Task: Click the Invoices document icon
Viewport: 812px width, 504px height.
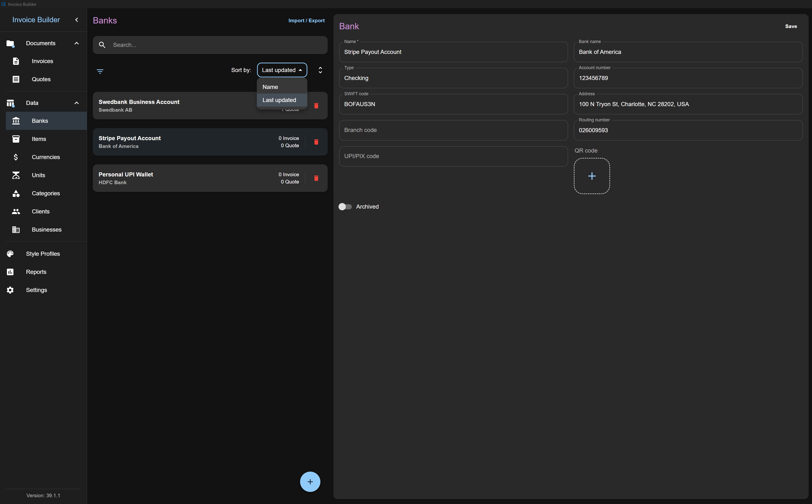Action: point(16,61)
